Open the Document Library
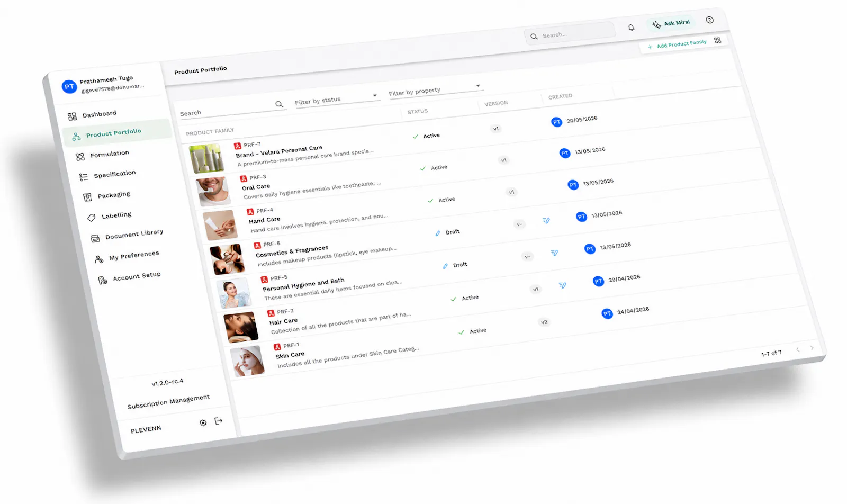 click(x=127, y=235)
